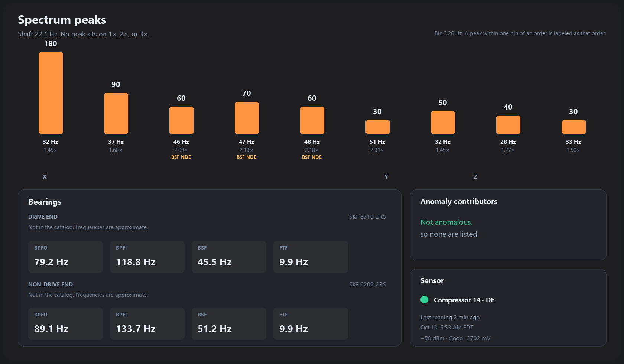Select the 46 Hz spectrum bar
Viewport: 624px width, 364px height.
(181, 120)
